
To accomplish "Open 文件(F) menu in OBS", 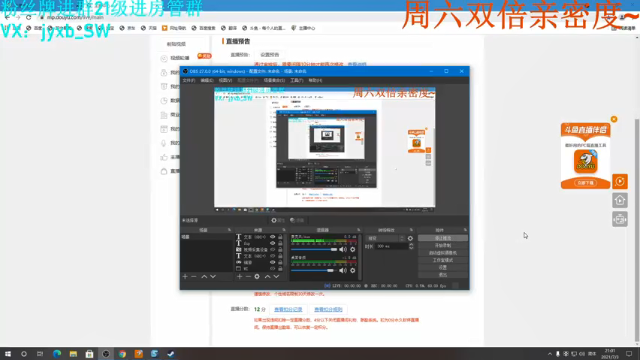I will [189, 80].
